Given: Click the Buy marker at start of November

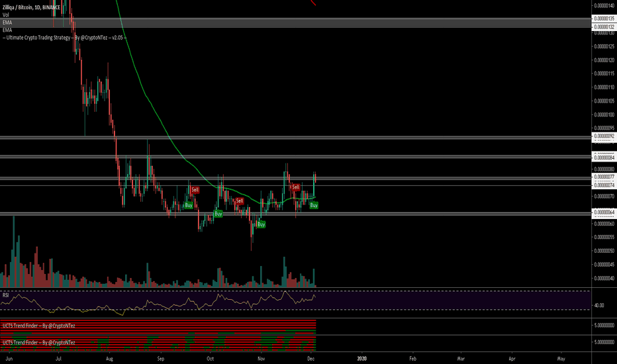Looking at the screenshot, I should tap(261, 224).
